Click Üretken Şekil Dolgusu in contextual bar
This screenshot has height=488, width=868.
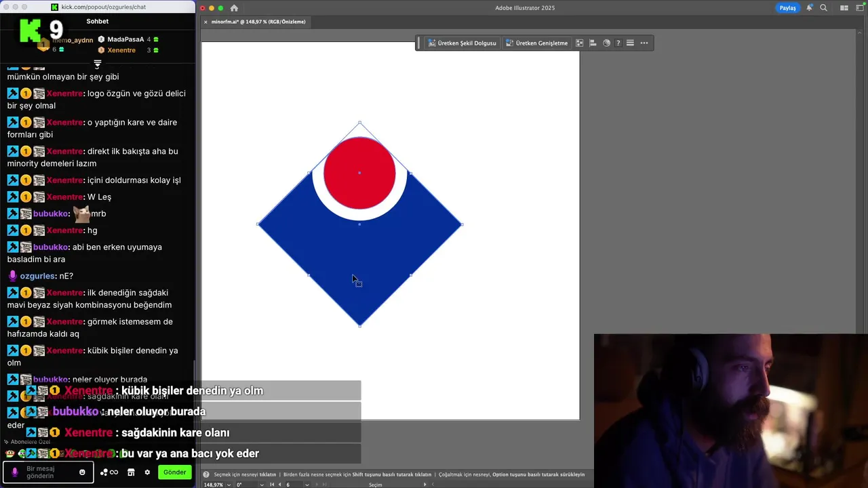pyautogui.click(x=462, y=43)
